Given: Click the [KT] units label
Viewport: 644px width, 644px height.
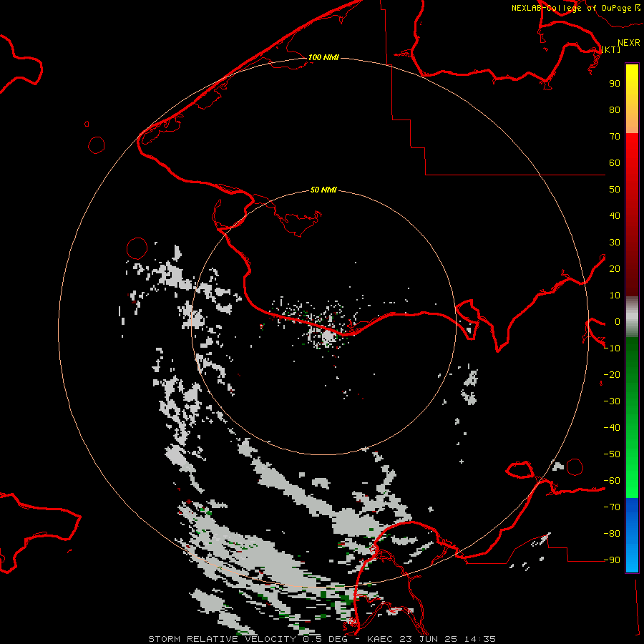Looking at the screenshot, I should 611,49.
